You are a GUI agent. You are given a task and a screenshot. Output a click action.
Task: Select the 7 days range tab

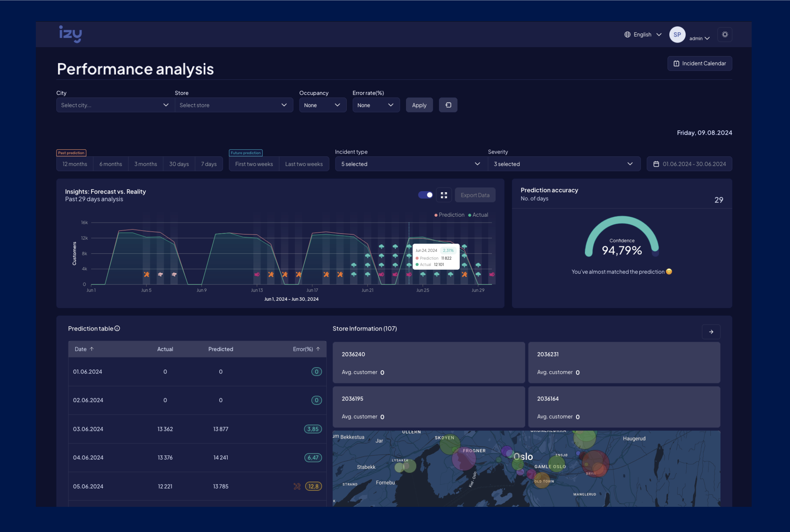click(209, 164)
